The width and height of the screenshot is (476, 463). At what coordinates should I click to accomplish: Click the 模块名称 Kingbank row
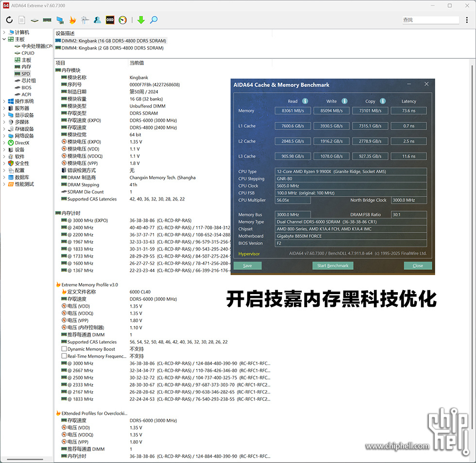105,77
